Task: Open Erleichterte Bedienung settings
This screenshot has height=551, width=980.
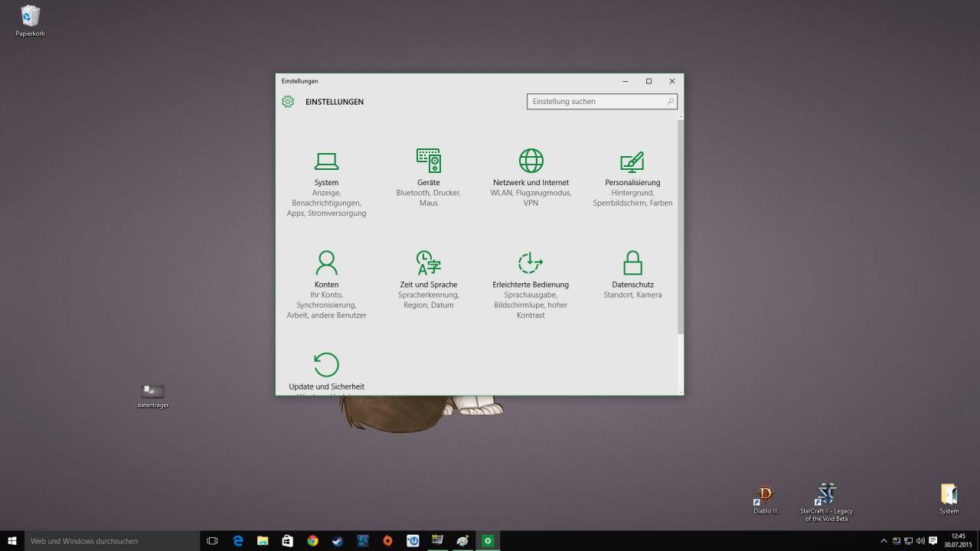Action: (531, 285)
